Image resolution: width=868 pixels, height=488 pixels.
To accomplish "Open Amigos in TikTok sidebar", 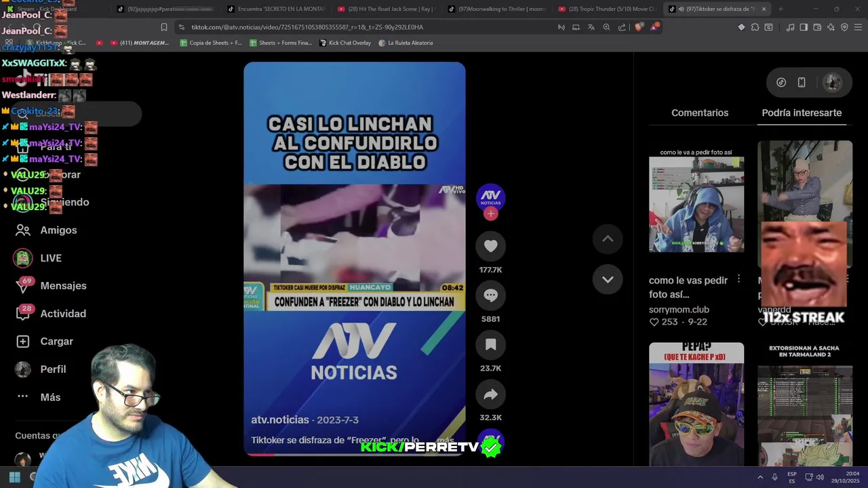I will (x=46, y=230).
